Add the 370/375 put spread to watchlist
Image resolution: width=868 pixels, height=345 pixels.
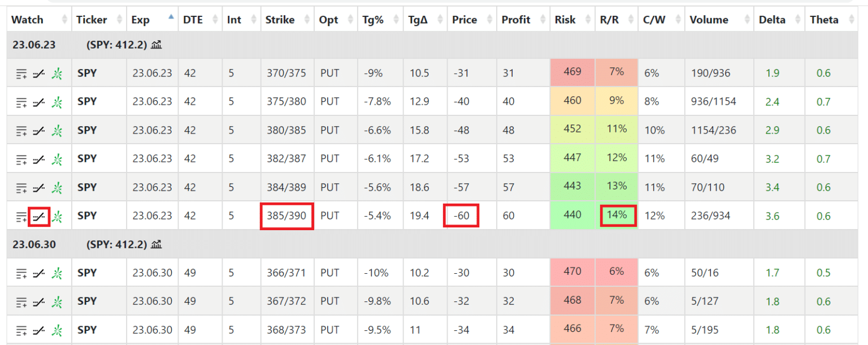(x=21, y=73)
